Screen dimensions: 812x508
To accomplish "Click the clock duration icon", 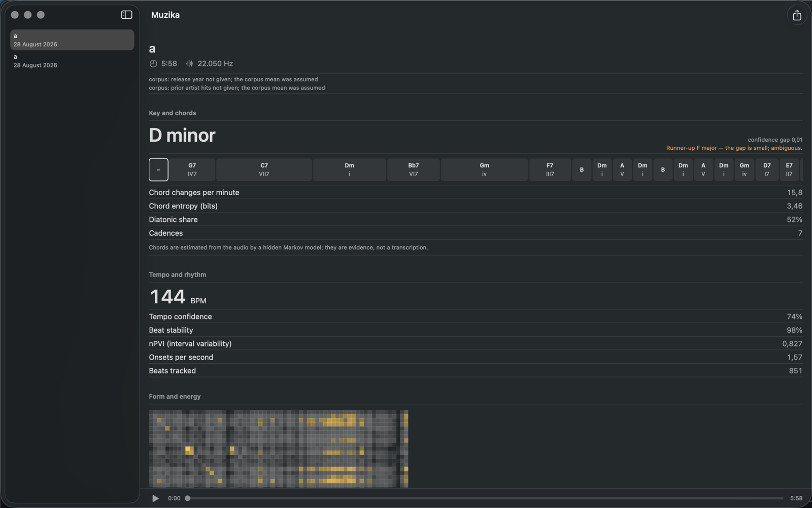I will pyautogui.click(x=153, y=63).
